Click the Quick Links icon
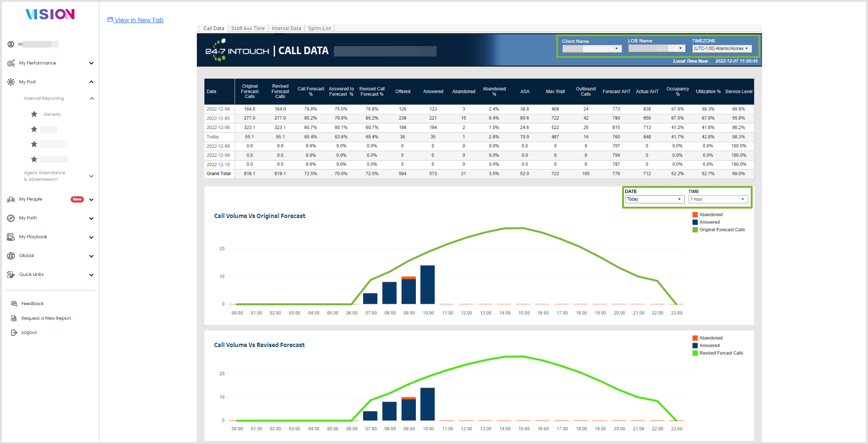The image size is (868, 444). click(11, 275)
